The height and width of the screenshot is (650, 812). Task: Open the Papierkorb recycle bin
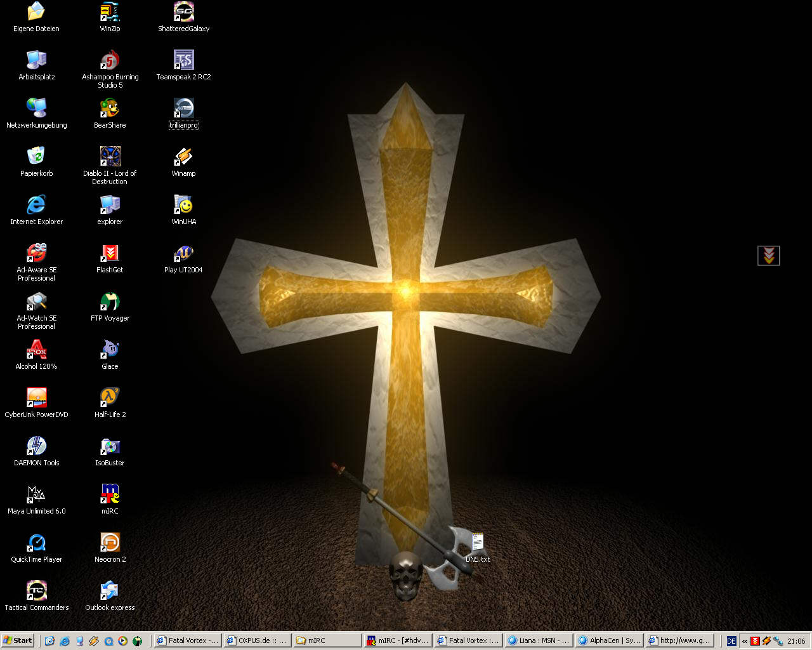(x=36, y=157)
